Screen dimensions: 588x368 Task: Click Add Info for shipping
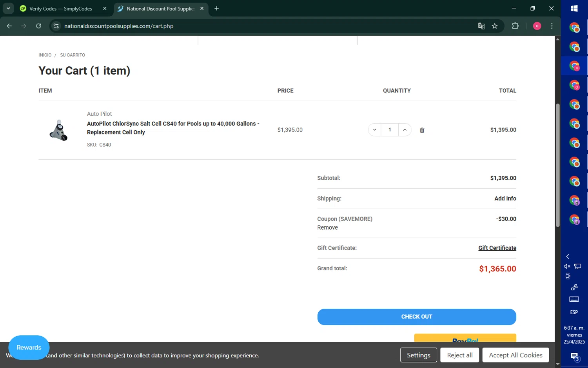(505, 199)
